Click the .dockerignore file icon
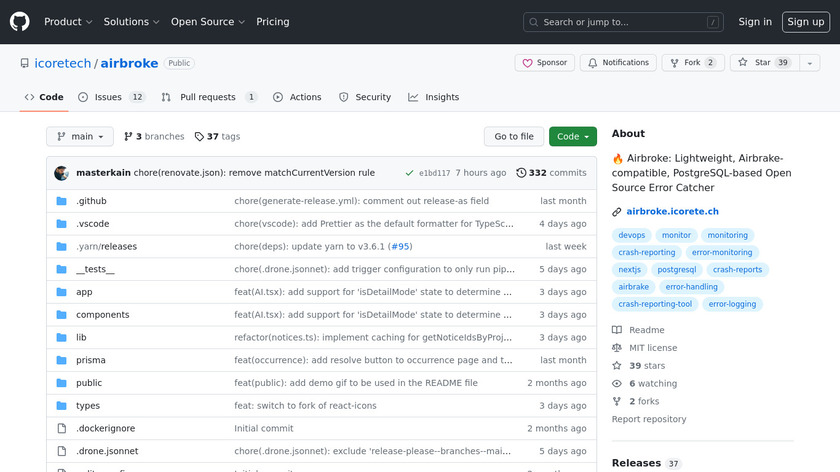 click(62, 428)
